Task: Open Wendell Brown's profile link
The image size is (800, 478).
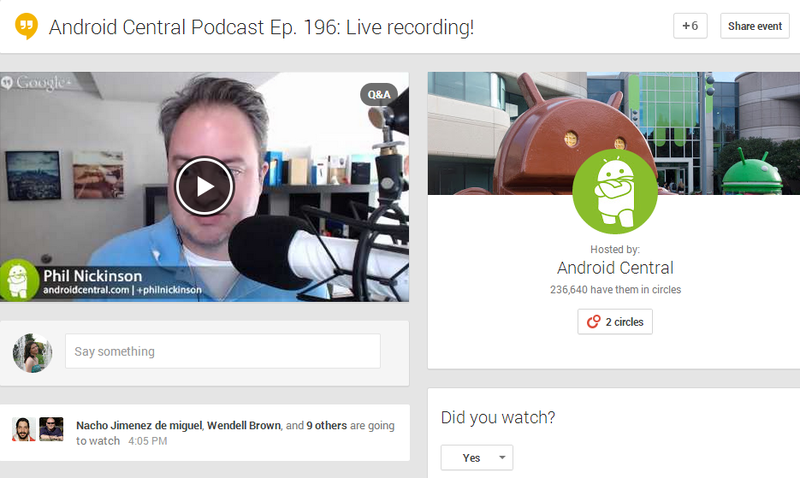Action: point(244,425)
